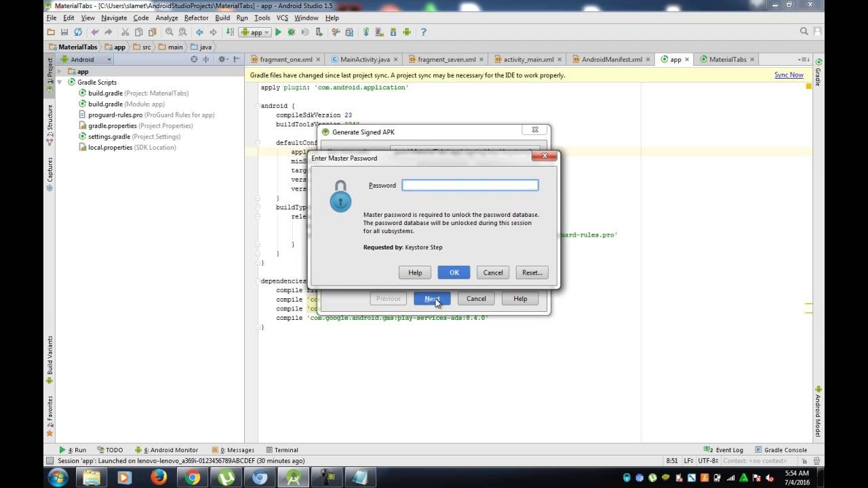This screenshot has width=868, height=488.
Task: Open the Terminal tool window
Action: [x=282, y=449]
